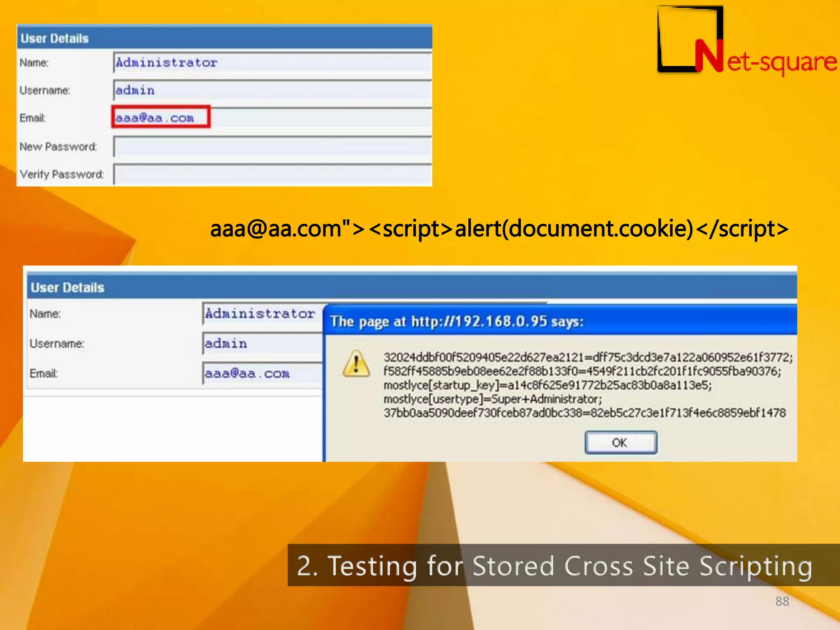Click the 'mostlyce[startup_key]' cookie line

click(x=548, y=385)
